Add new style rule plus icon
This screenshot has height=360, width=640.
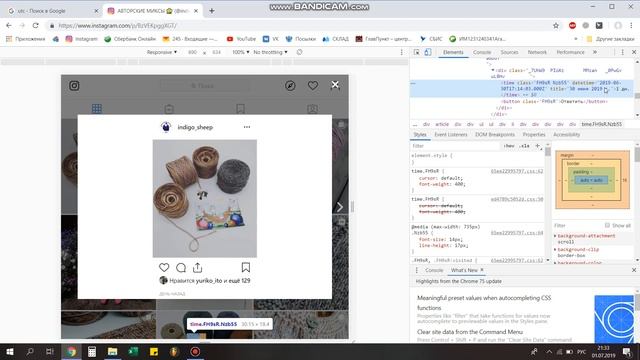tap(538, 146)
